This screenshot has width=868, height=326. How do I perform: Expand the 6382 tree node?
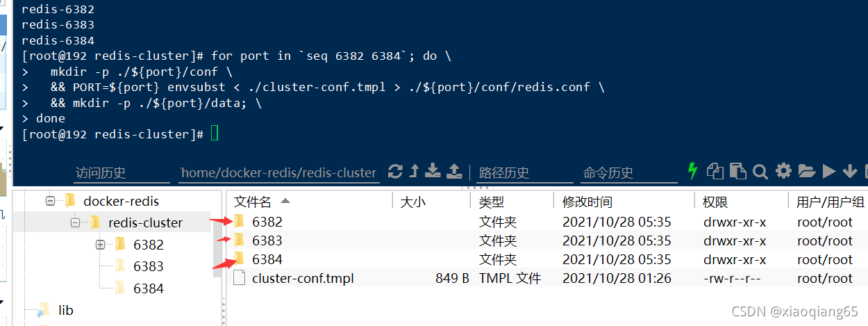pyautogui.click(x=100, y=245)
